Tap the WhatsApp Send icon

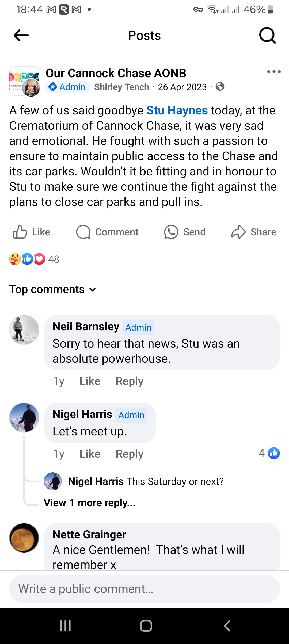(171, 232)
